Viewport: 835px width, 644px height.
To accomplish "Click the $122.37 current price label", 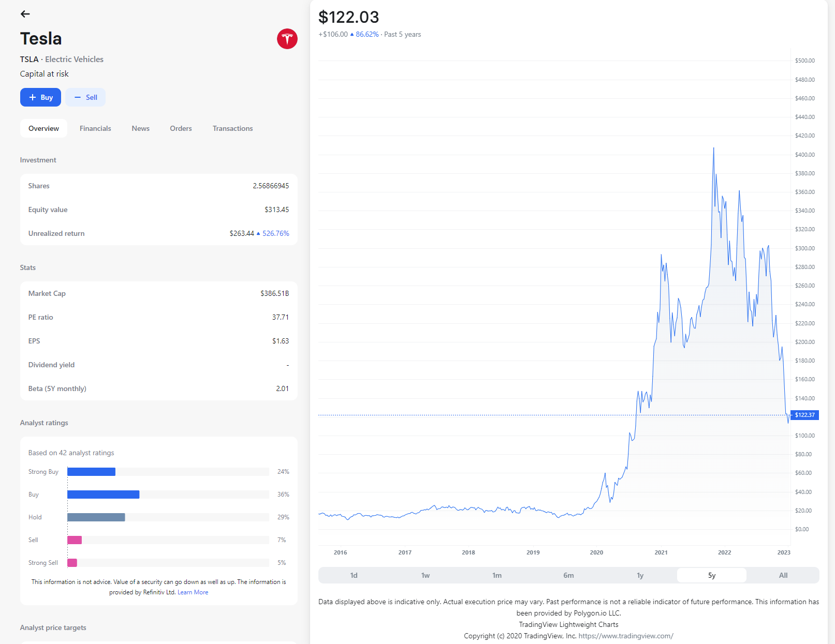I will point(805,415).
